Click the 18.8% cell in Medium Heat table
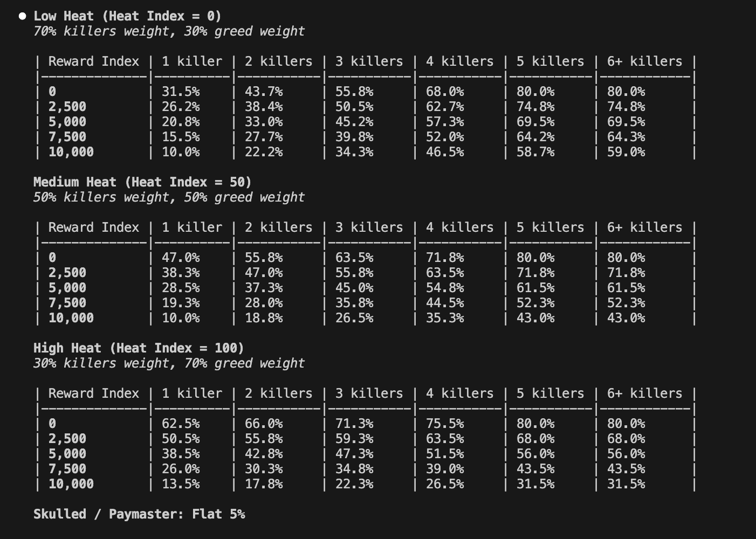This screenshot has height=539, width=756. point(264,318)
